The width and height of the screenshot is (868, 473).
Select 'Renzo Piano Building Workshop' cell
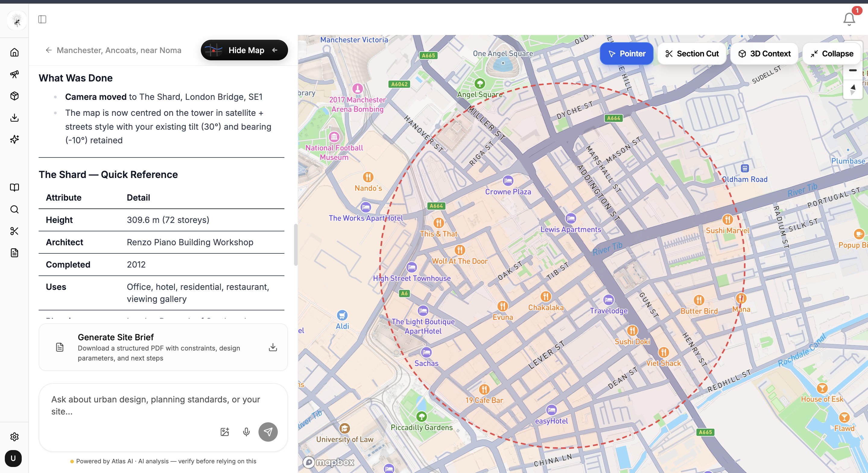[x=190, y=242]
